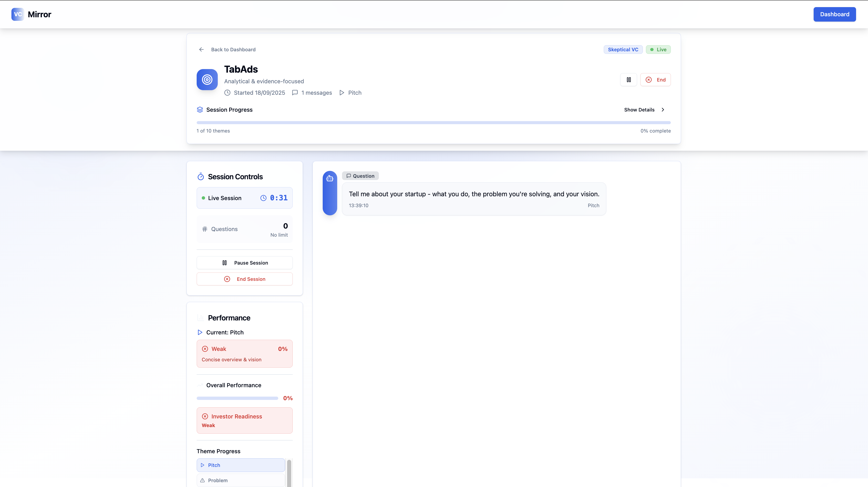Click the clock icon beside the timer
868x487 pixels.
263,198
